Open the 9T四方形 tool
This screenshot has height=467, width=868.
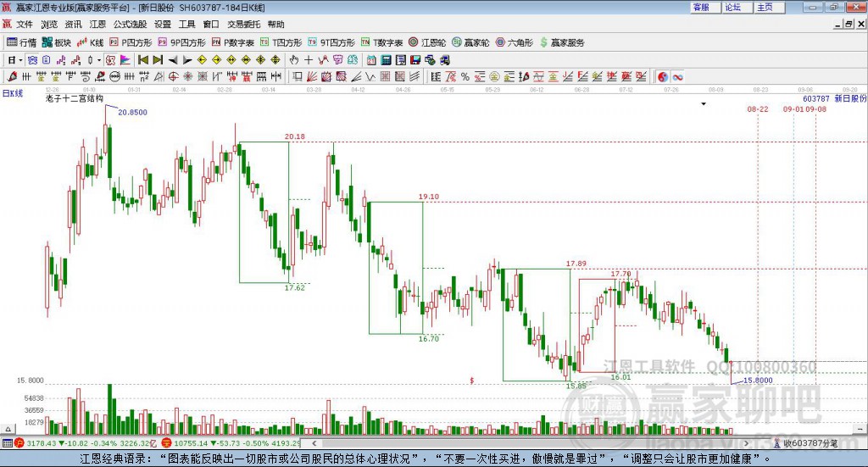click(x=331, y=42)
